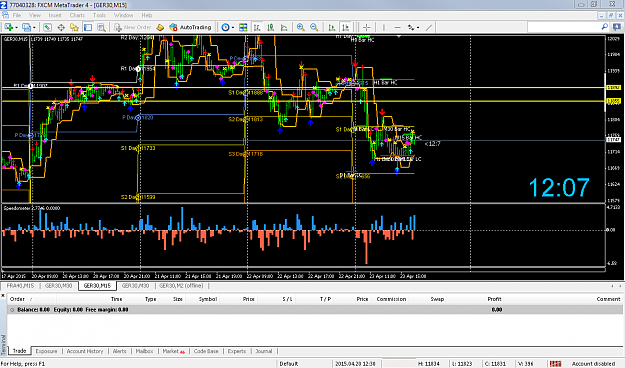Open the Experts terminal tab

click(x=237, y=351)
